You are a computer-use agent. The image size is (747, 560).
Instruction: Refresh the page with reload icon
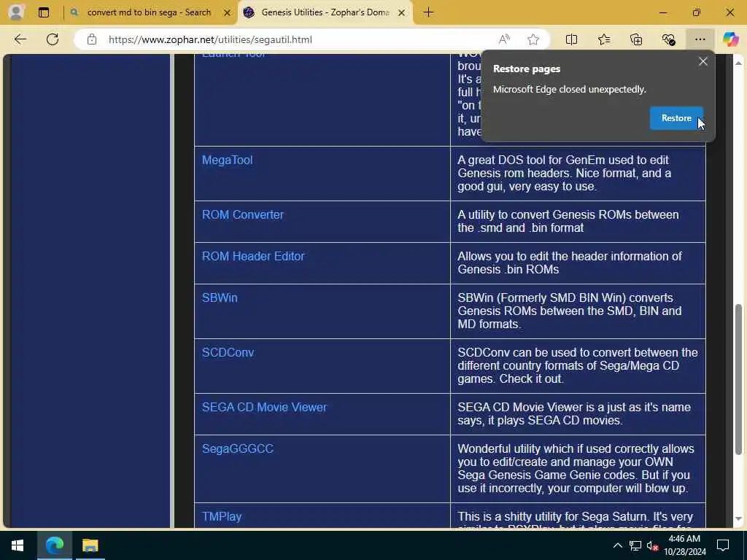[x=53, y=39]
